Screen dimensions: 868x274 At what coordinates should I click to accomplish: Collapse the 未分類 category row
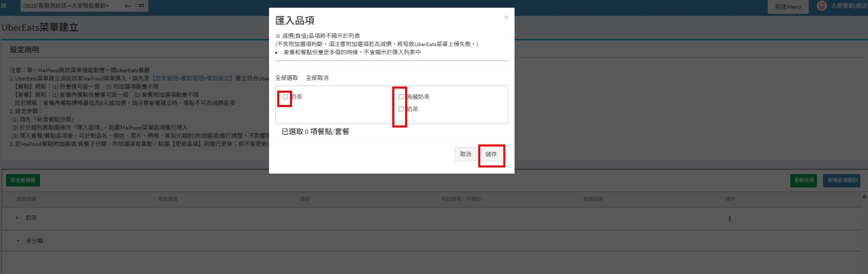[17, 241]
